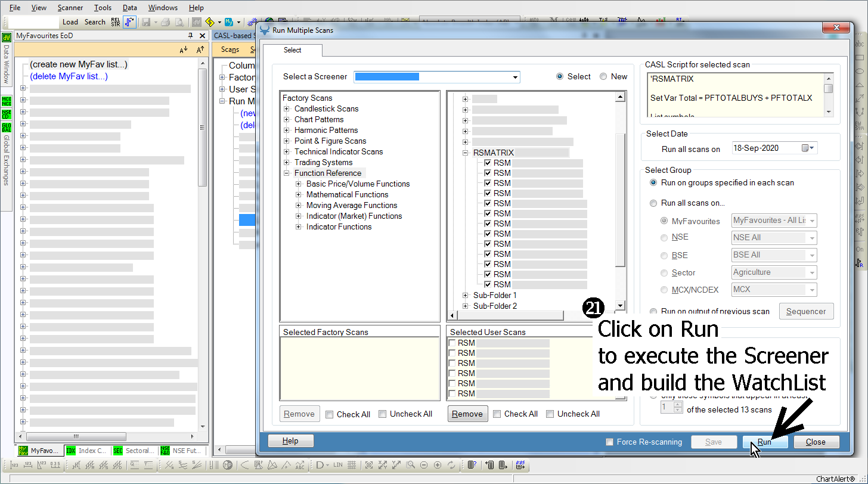Click Run to execute the screener
Screen dimensions: 868x484
click(765, 442)
